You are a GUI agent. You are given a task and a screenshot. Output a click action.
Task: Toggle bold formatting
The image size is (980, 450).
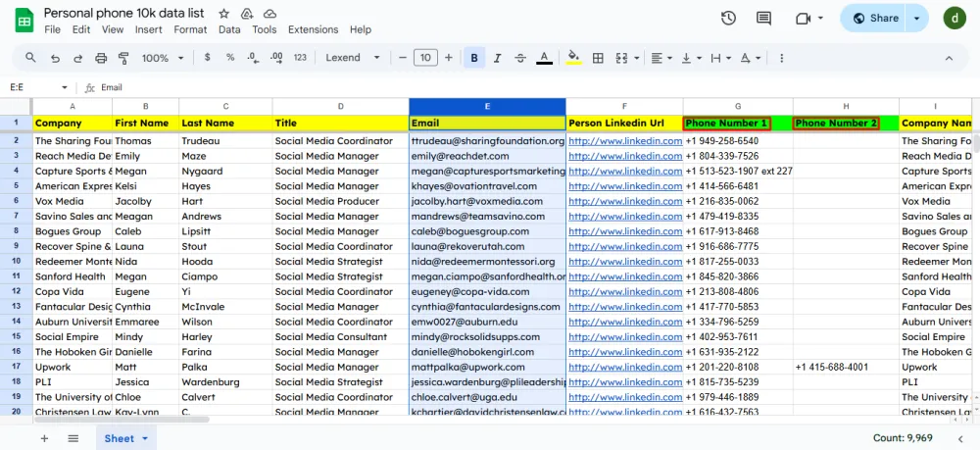[474, 58]
